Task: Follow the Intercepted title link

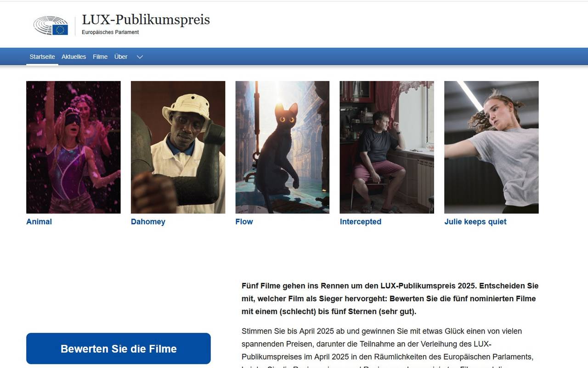Action: pyautogui.click(x=361, y=222)
